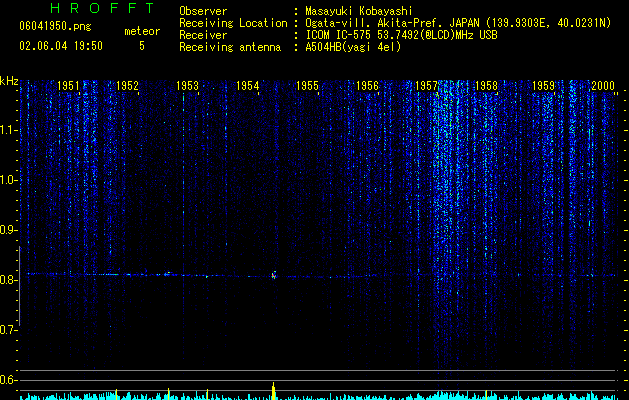Viewport: 629px width, 400px height.
Task: Click the 1953 time marker
Action: pos(187,86)
